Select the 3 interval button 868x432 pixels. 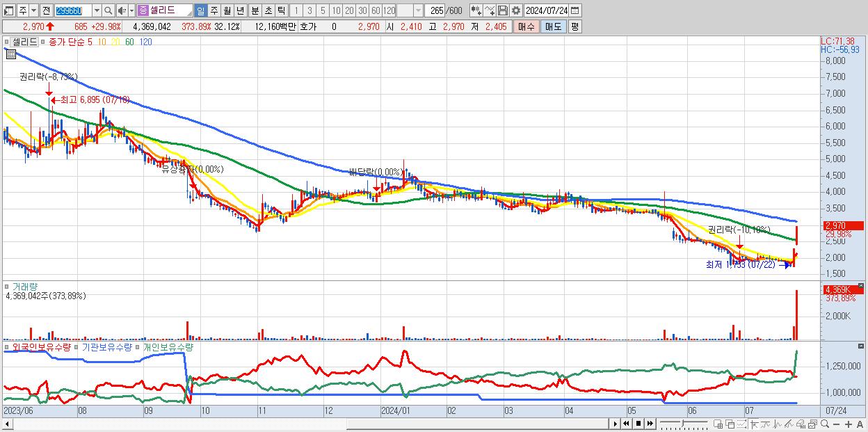[x=310, y=10]
